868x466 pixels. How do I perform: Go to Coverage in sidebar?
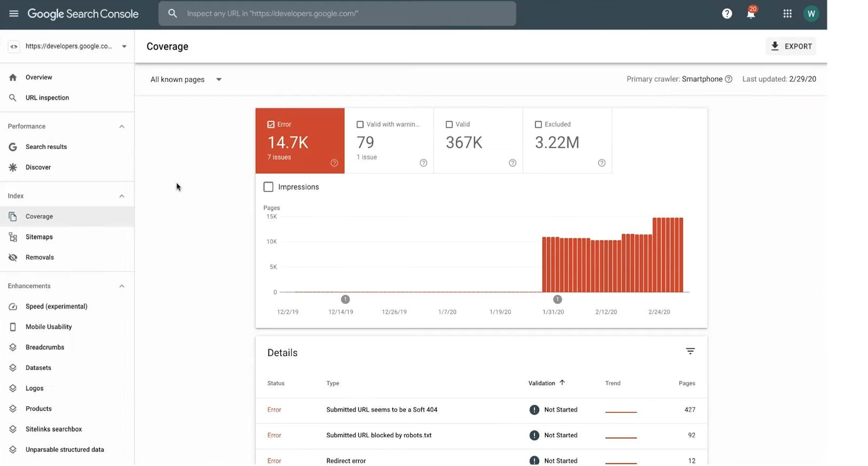[67, 217]
